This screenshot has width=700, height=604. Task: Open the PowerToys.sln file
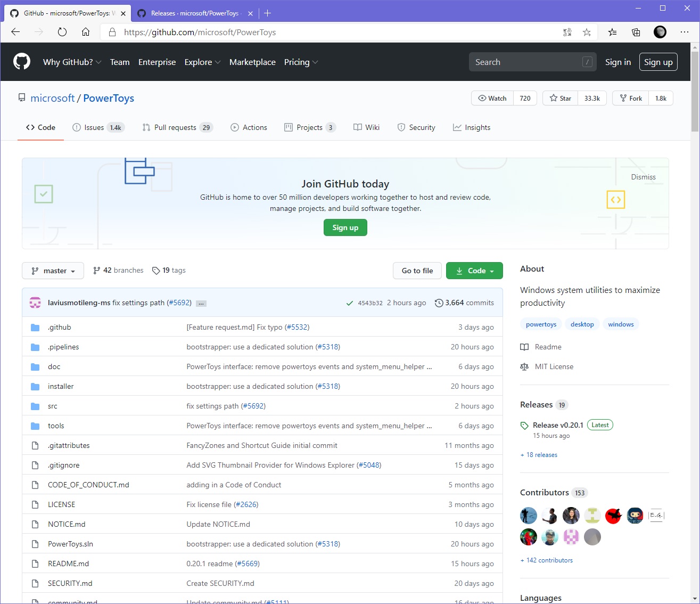pyautogui.click(x=70, y=544)
